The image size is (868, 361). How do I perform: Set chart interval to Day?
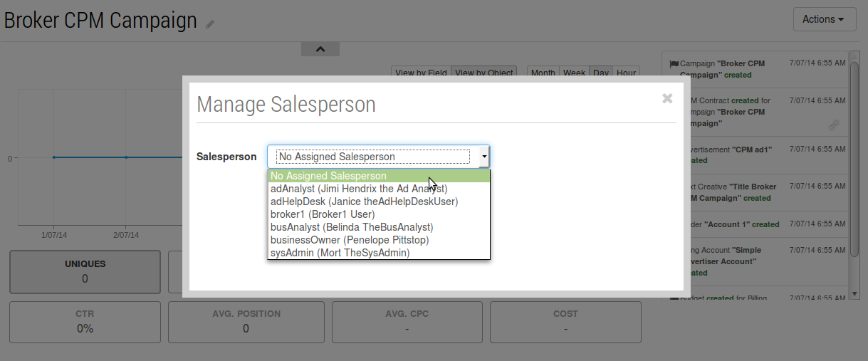click(601, 72)
